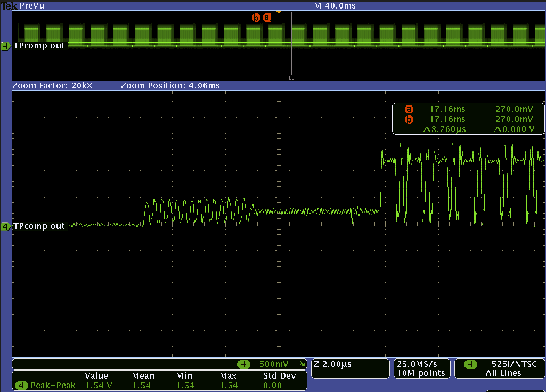Select cursor 'b' marker in overview strip

coord(256,18)
